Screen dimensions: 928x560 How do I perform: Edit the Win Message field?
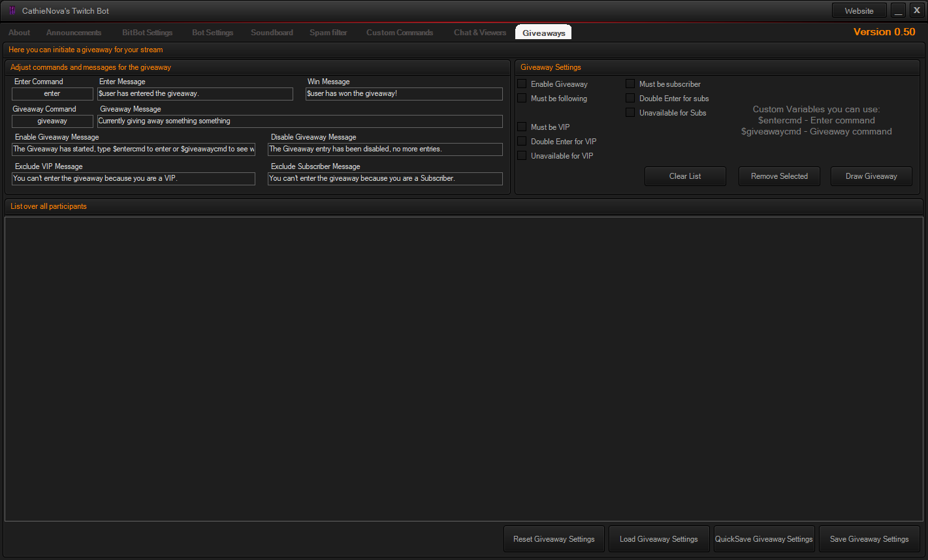[404, 94]
